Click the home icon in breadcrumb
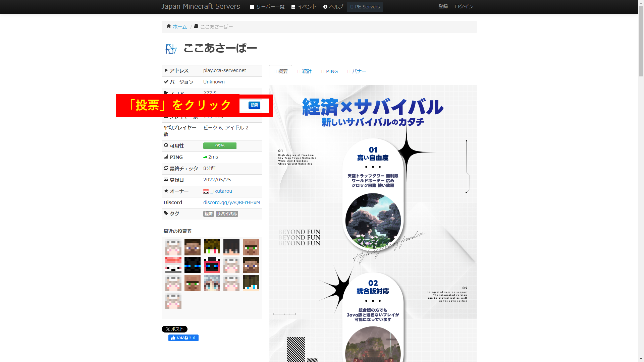Viewport: 644px width, 362px height. 169,26
